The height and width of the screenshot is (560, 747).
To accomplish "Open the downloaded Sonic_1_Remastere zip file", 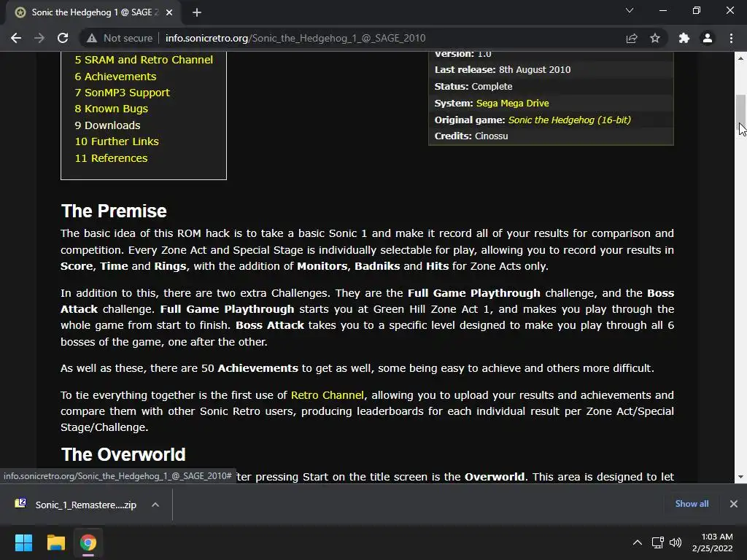I will point(86,505).
